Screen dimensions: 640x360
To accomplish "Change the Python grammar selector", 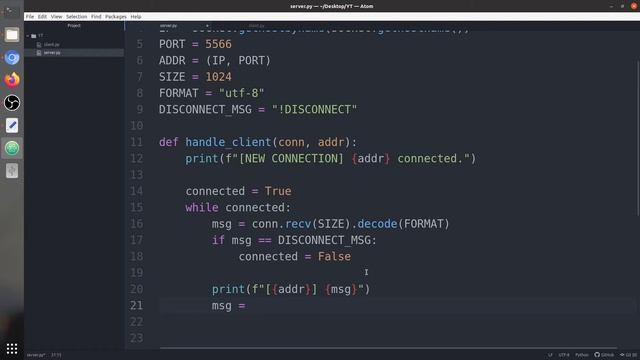I will click(x=582, y=355).
